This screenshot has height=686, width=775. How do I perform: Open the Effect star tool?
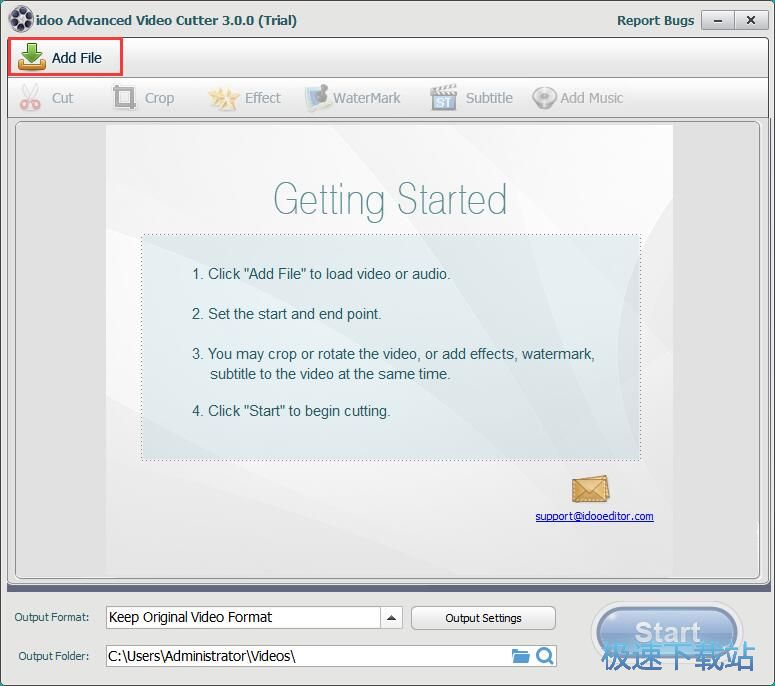(x=245, y=98)
